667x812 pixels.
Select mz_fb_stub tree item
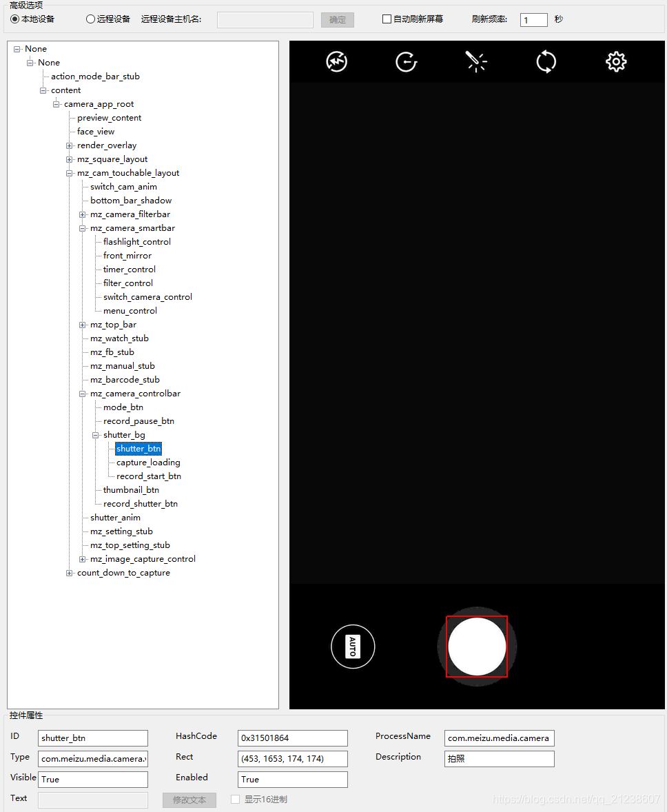[x=112, y=352]
